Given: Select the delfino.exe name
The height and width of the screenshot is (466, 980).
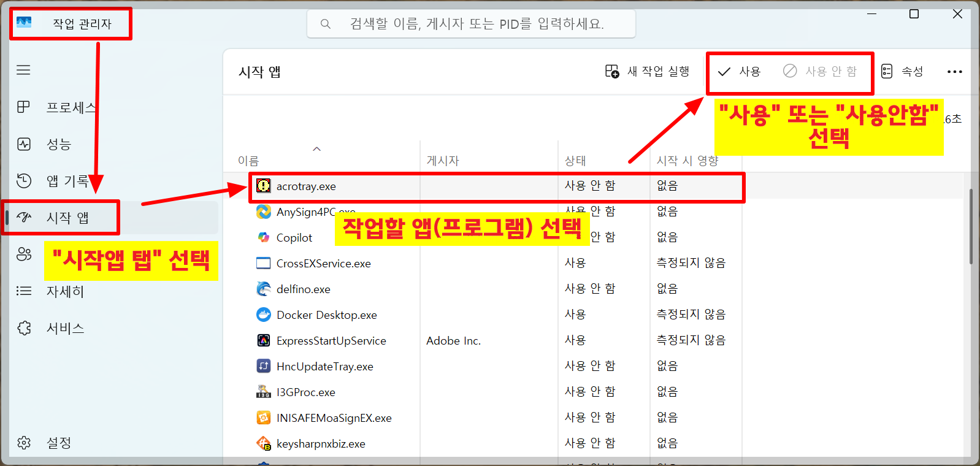Looking at the screenshot, I should [x=304, y=289].
